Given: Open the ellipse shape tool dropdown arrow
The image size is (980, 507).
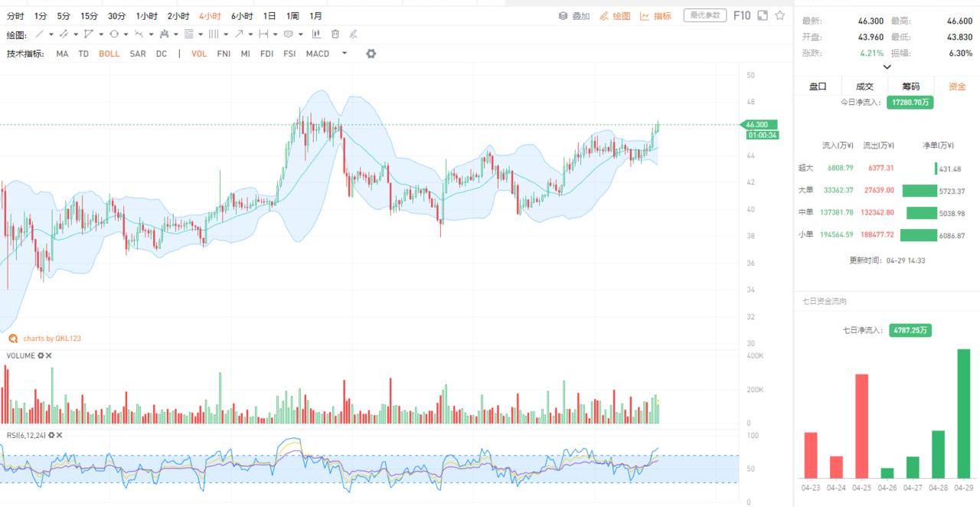Looking at the screenshot, I should pyautogui.click(x=126, y=34).
